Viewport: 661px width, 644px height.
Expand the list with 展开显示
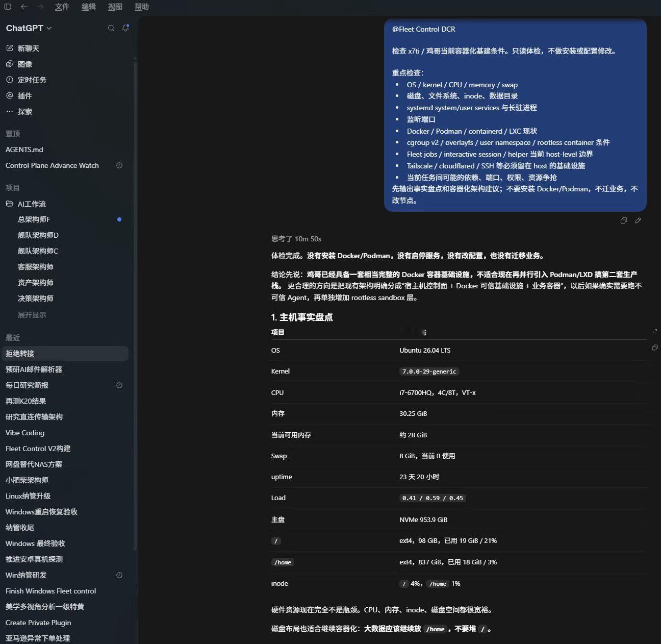32,315
